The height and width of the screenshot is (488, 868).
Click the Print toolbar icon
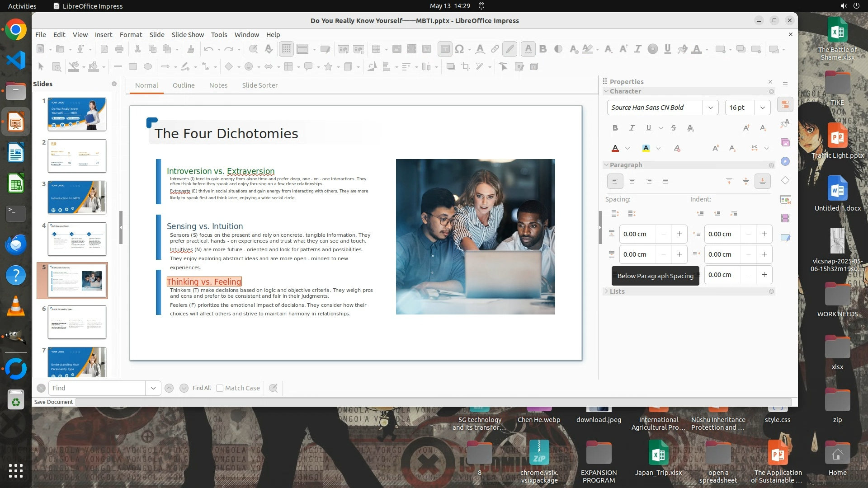tap(119, 49)
